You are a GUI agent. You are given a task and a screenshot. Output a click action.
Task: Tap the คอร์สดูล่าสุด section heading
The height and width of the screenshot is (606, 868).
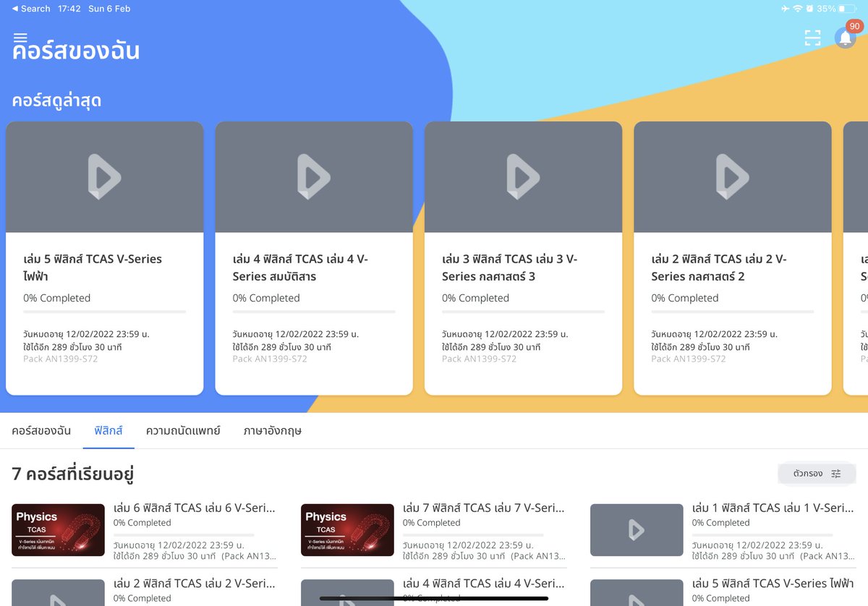click(x=56, y=101)
